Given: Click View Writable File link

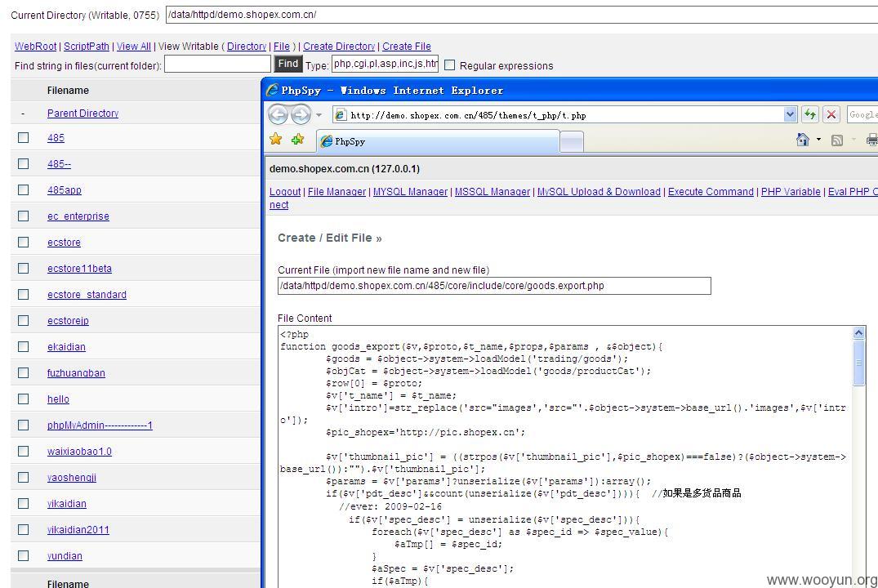Looking at the screenshot, I should (x=282, y=46).
